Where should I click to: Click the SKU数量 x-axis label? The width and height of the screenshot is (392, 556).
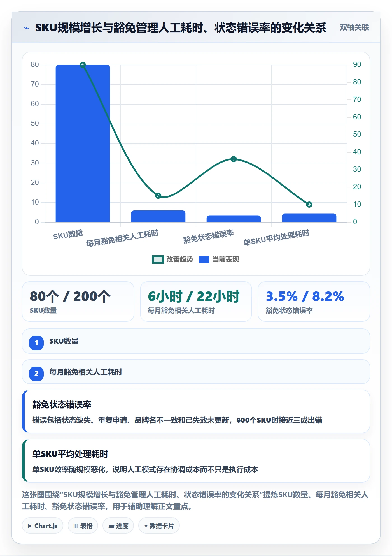[x=68, y=235]
